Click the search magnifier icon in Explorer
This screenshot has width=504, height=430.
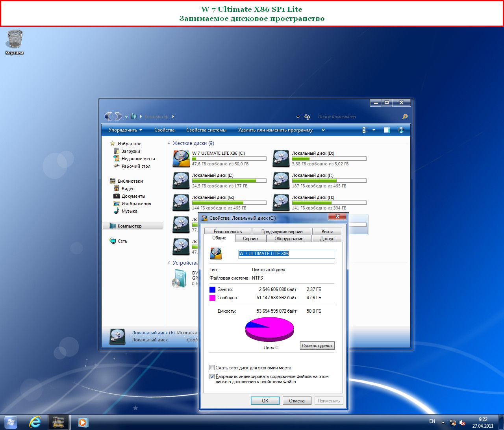pyautogui.click(x=404, y=117)
